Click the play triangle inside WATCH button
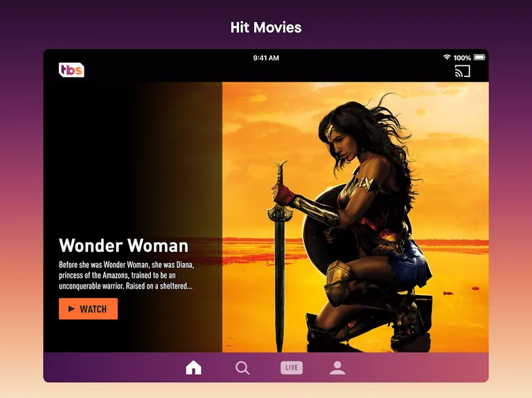Image resolution: width=532 pixels, height=398 pixels. [x=71, y=309]
